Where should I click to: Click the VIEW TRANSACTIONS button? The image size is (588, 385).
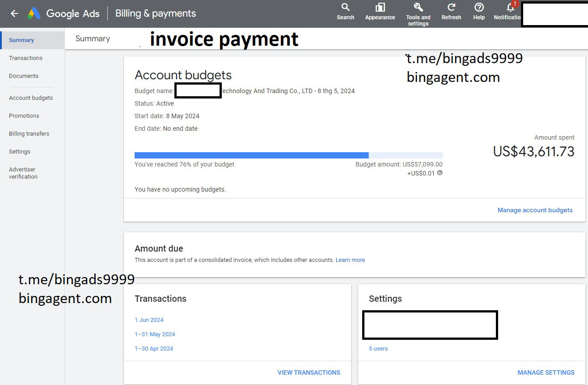point(309,372)
